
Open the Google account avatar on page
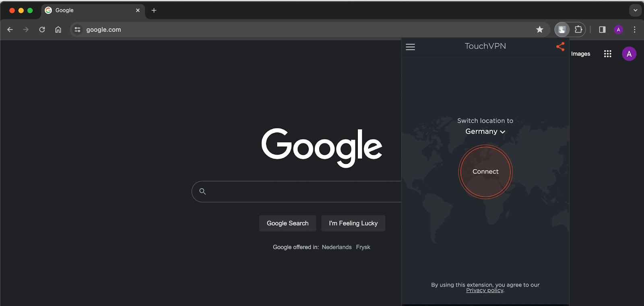[x=629, y=54]
